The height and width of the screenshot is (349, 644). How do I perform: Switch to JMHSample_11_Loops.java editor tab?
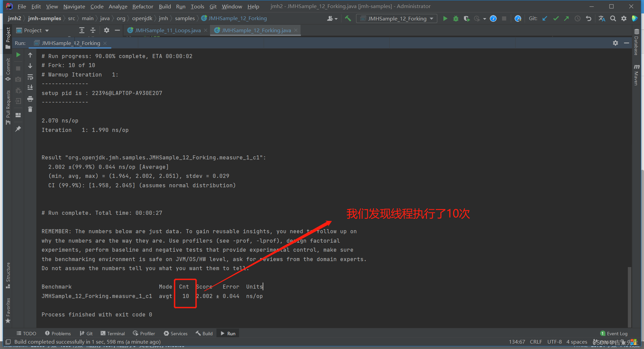point(167,31)
